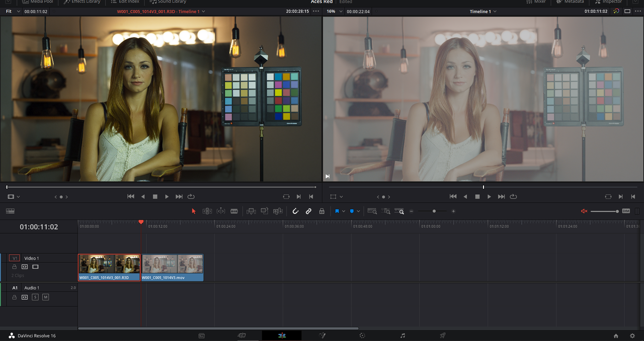The width and height of the screenshot is (644, 341).
Task: Activate the Trim Edit Mode tool
Action: pyautogui.click(x=207, y=211)
